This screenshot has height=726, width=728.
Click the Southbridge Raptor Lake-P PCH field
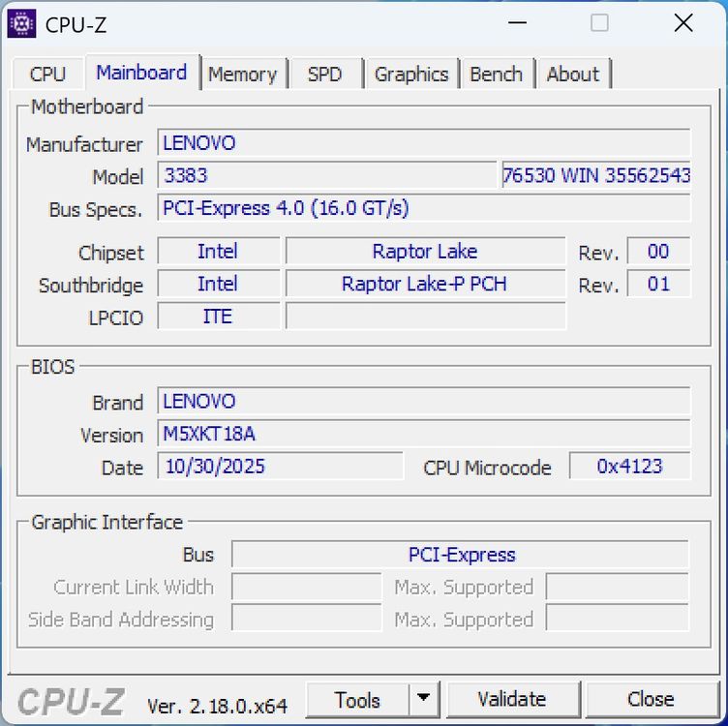tap(426, 284)
